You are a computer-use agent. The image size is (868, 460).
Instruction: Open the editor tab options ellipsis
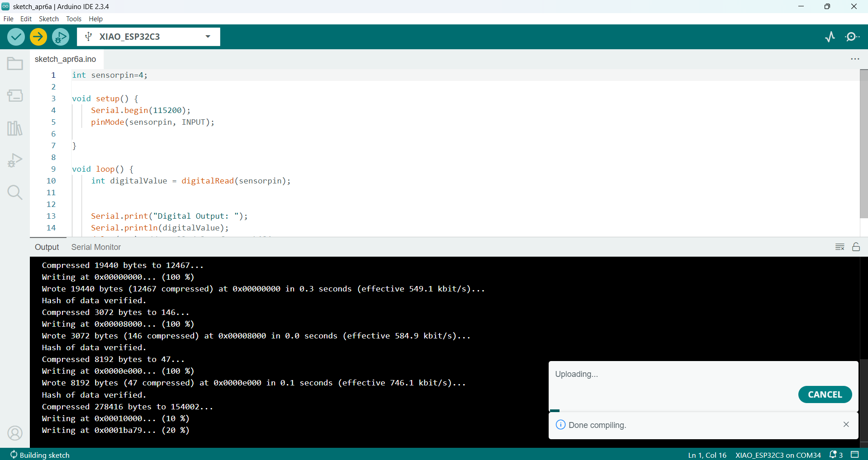[x=855, y=59]
